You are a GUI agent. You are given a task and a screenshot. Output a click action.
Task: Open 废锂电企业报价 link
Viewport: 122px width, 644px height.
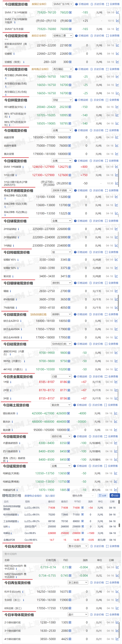coord(33,496)
